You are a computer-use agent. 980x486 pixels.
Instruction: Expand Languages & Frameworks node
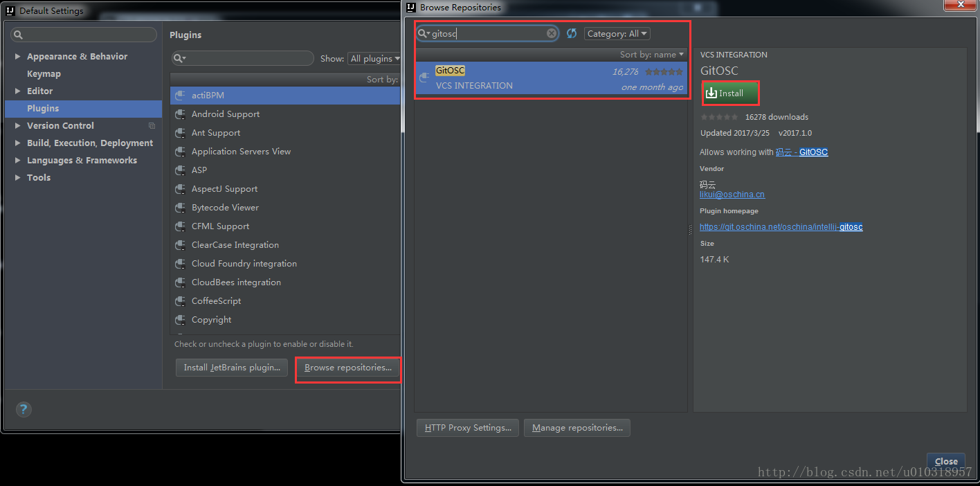point(17,161)
